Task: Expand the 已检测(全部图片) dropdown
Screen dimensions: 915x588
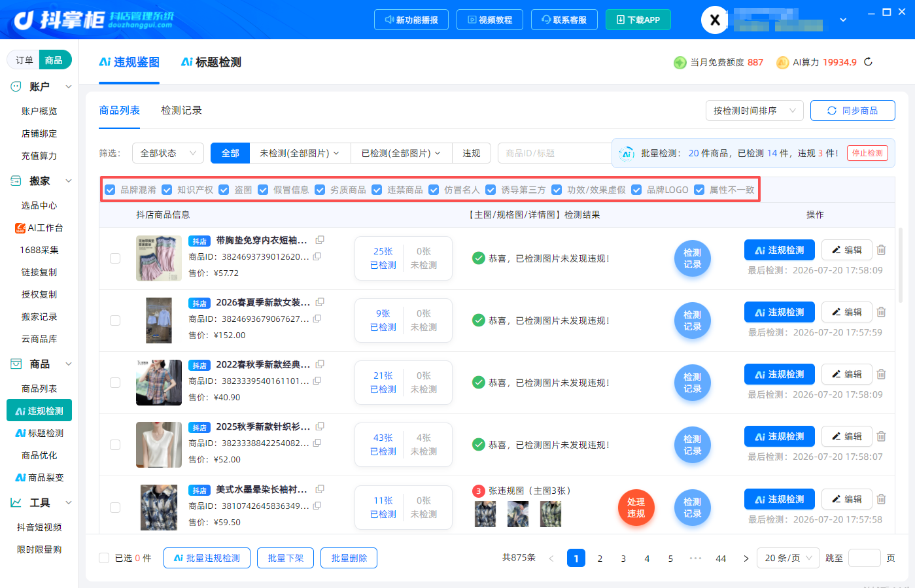Action: [402, 153]
